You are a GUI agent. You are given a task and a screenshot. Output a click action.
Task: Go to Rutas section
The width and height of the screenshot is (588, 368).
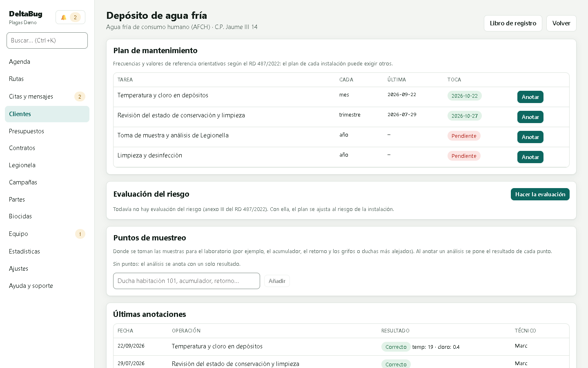(47, 79)
